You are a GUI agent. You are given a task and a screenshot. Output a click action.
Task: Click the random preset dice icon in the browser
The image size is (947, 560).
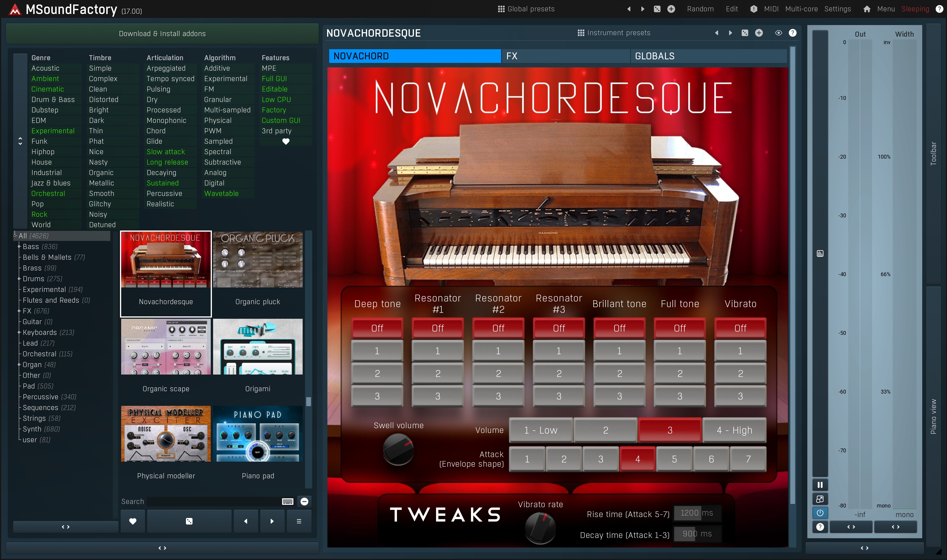(x=189, y=521)
